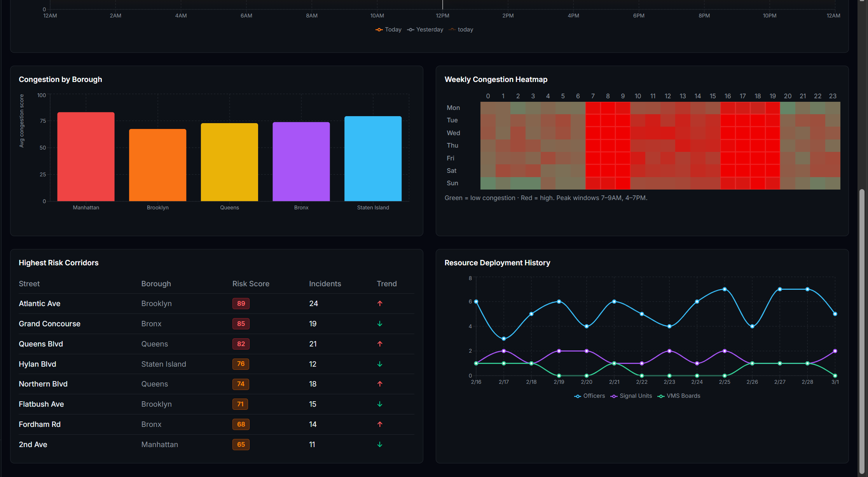Click the Atlantic Ave red up-trend arrow
This screenshot has width=868, height=477.
point(380,303)
